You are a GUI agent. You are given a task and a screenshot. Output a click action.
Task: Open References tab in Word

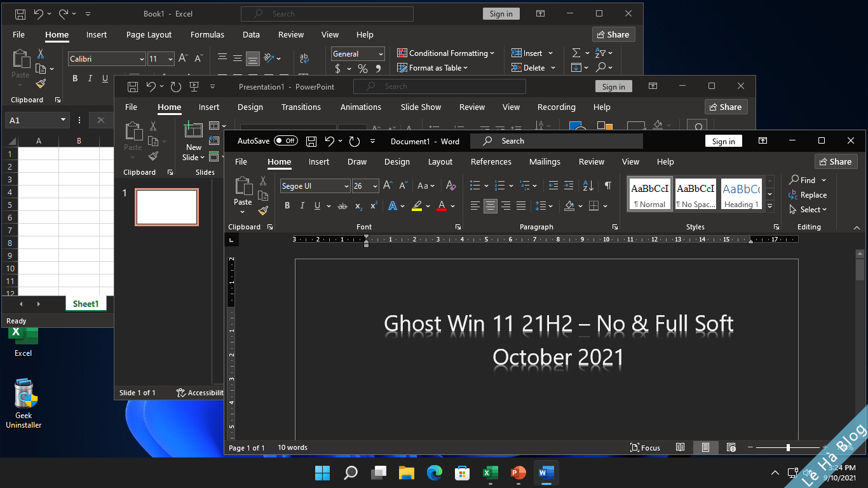[491, 162]
